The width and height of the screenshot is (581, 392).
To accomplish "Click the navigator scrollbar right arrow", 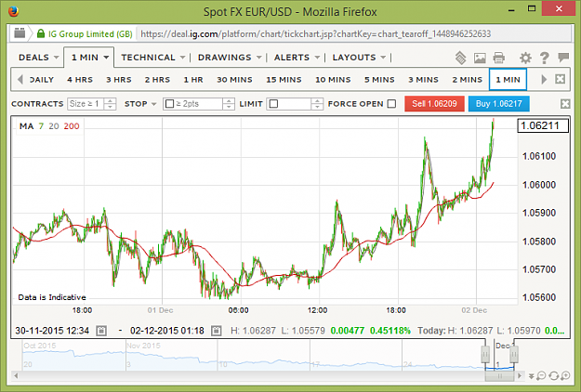I will (x=520, y=376).
